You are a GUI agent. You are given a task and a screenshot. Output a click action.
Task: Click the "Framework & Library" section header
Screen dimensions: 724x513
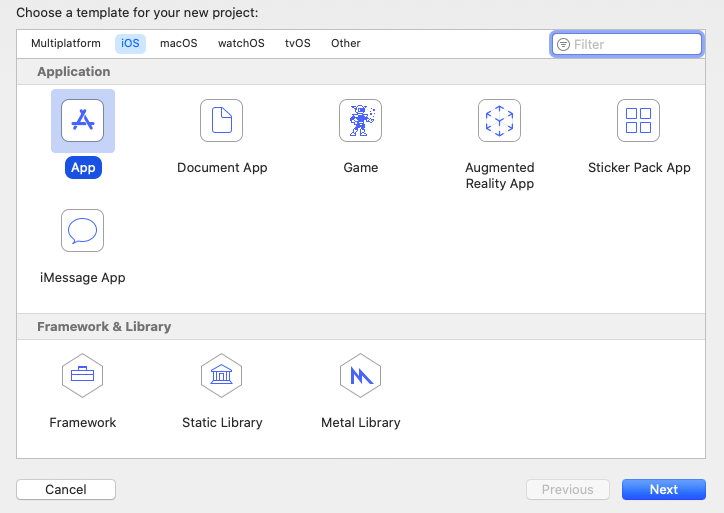point(104,326)
